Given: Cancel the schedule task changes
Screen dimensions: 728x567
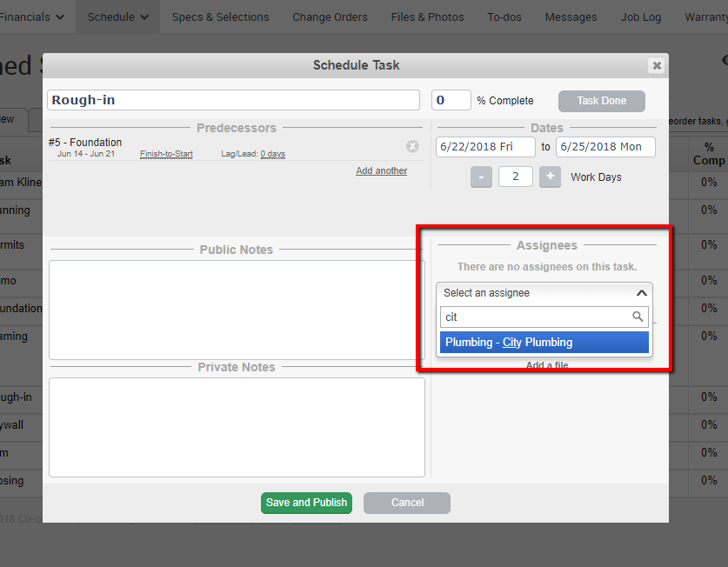Looking at the screenshot, I should point(407,503).
